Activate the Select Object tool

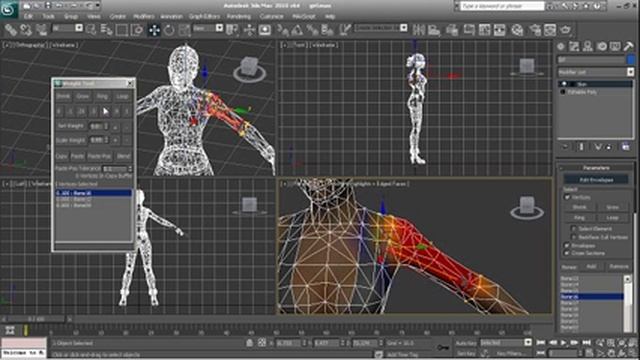(x=91, y=29)
